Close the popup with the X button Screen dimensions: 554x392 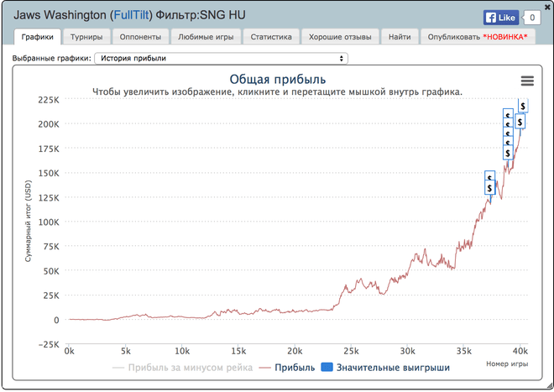click(547, 7)
